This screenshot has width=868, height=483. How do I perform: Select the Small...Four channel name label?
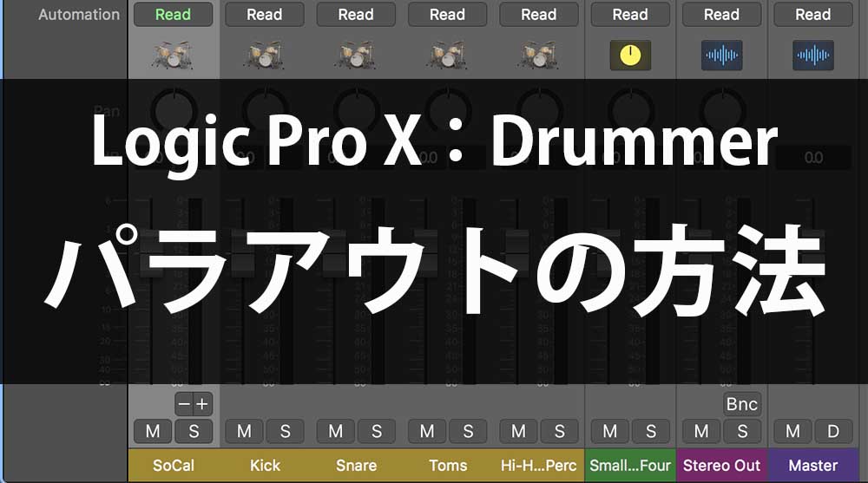(630, 466)
